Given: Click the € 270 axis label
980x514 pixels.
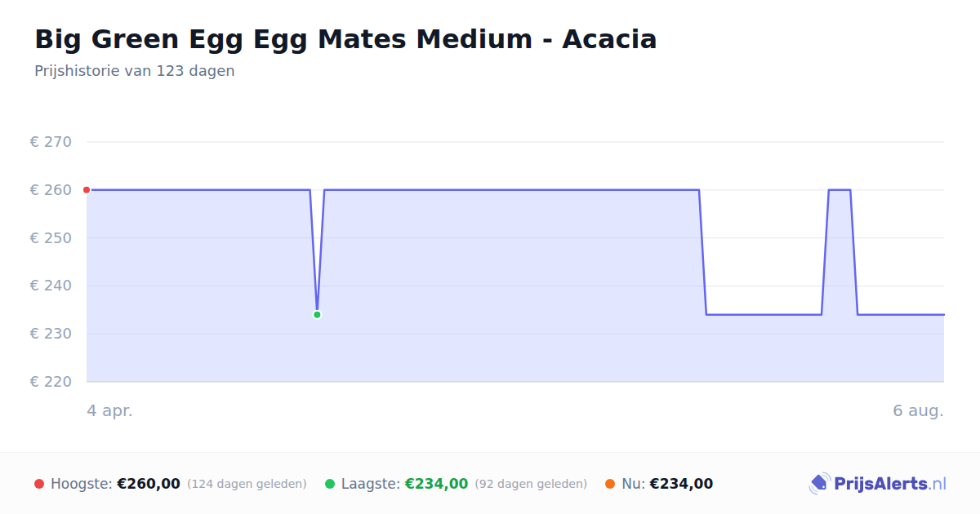Looking at the screenshot, I should tap(51, 142).
